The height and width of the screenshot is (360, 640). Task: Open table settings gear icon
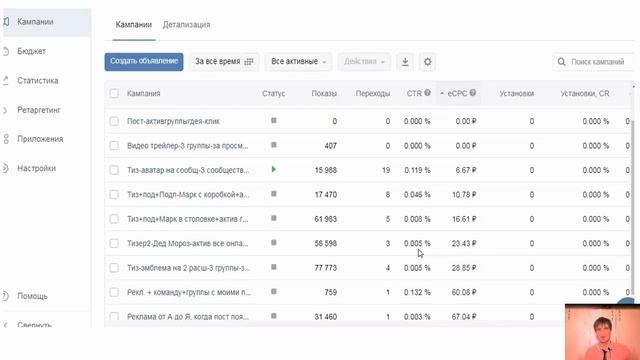click(x=427, y=62)
